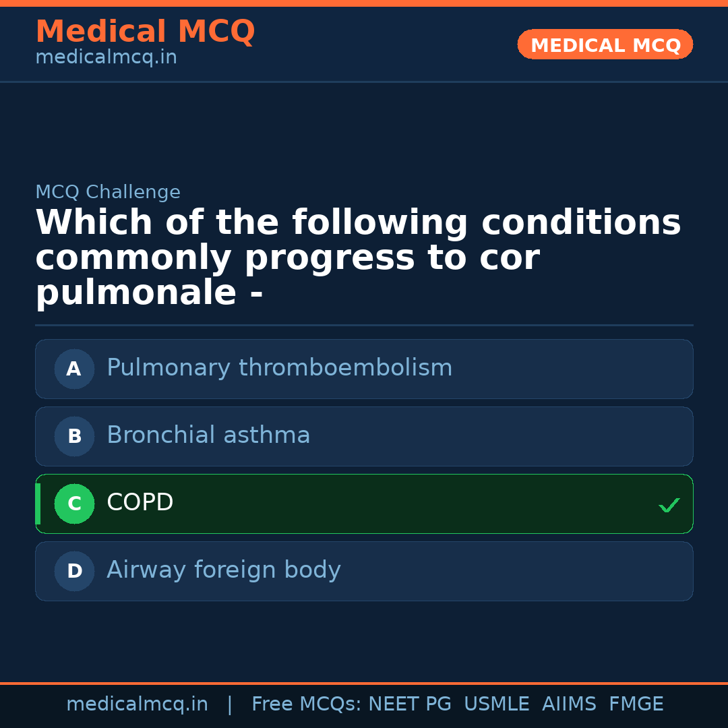The width and height of the screenshot is (728, 728).
Task: Click the MCQ Challenge label
Action: [108, 192]
